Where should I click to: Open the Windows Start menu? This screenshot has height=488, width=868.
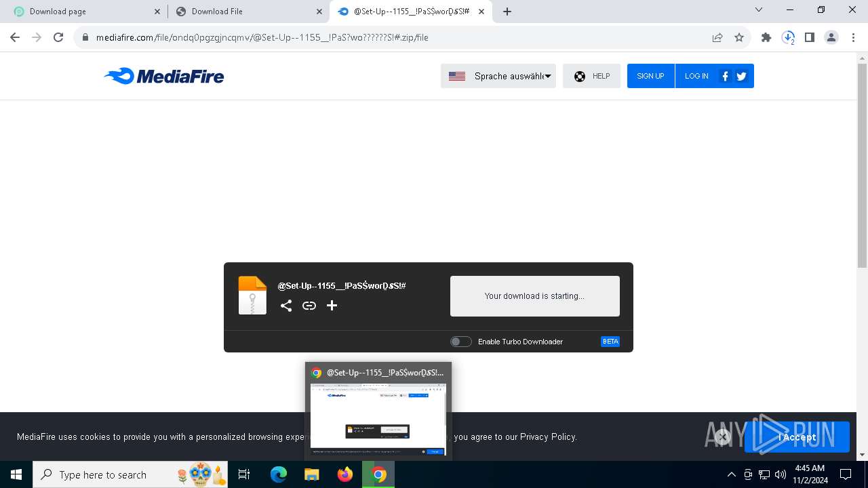point(16,474)
